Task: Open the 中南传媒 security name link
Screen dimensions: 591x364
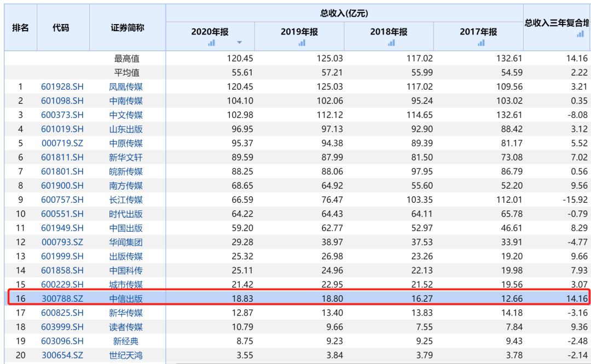Action: click(126, 101)
